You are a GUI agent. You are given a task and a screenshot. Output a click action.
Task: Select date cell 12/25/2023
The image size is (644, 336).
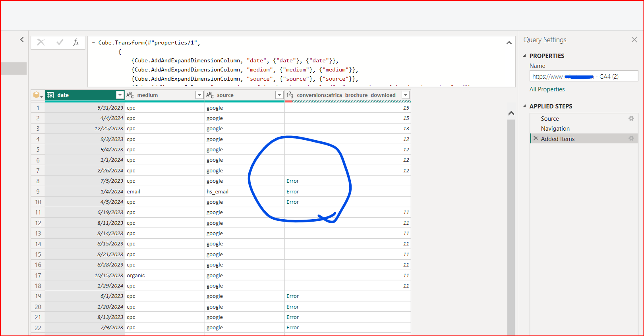click(x=85, y=128)
